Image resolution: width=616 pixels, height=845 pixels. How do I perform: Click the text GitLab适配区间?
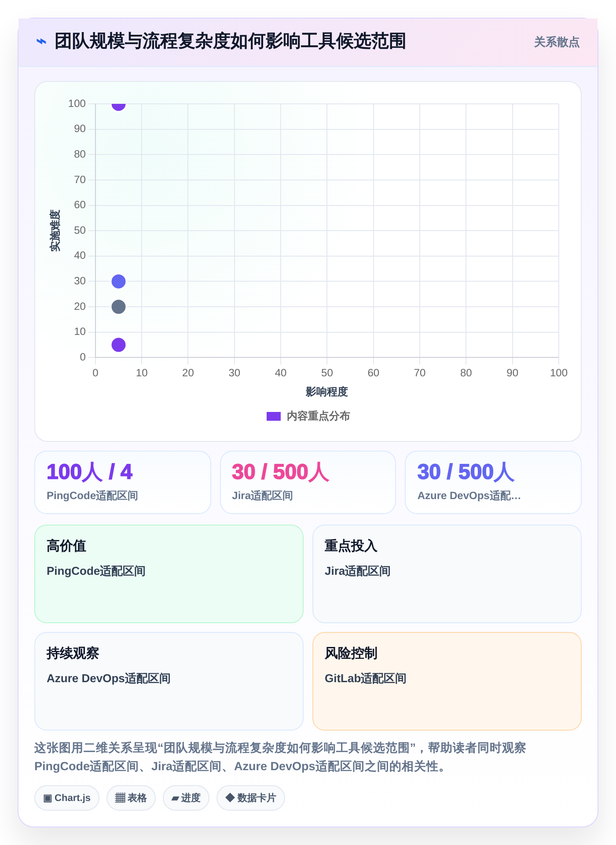[x=366, y=679]
